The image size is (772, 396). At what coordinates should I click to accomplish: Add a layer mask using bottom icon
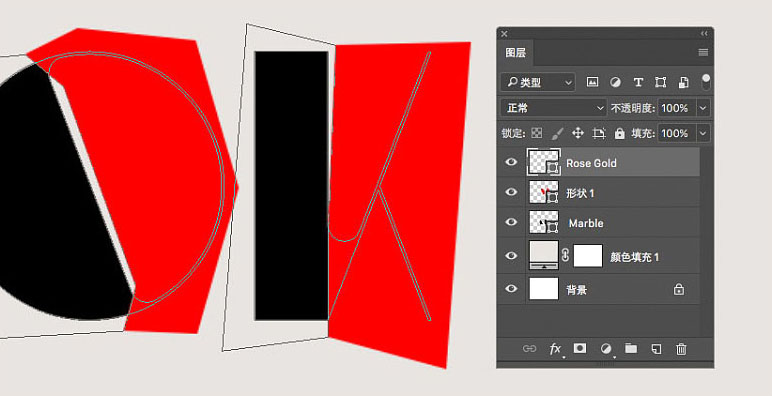(580, 348)
